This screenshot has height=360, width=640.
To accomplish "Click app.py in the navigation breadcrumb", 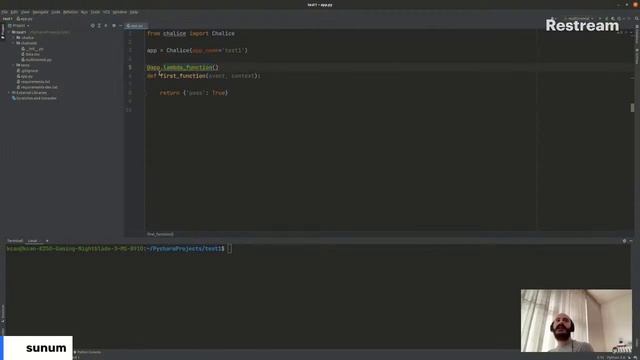I will point(24,19).
